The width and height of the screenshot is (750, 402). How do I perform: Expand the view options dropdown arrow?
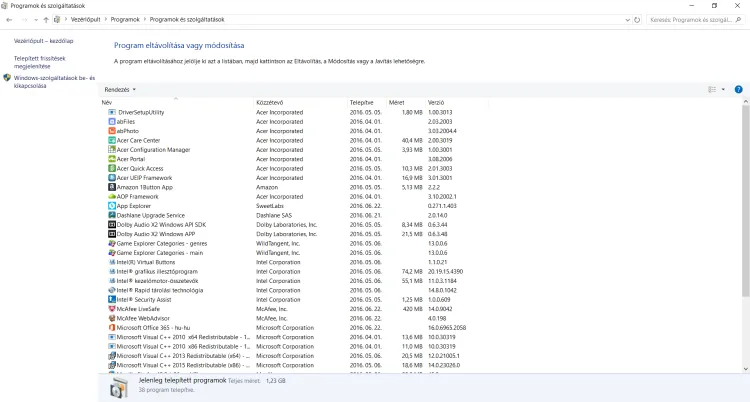coord(723,89)
